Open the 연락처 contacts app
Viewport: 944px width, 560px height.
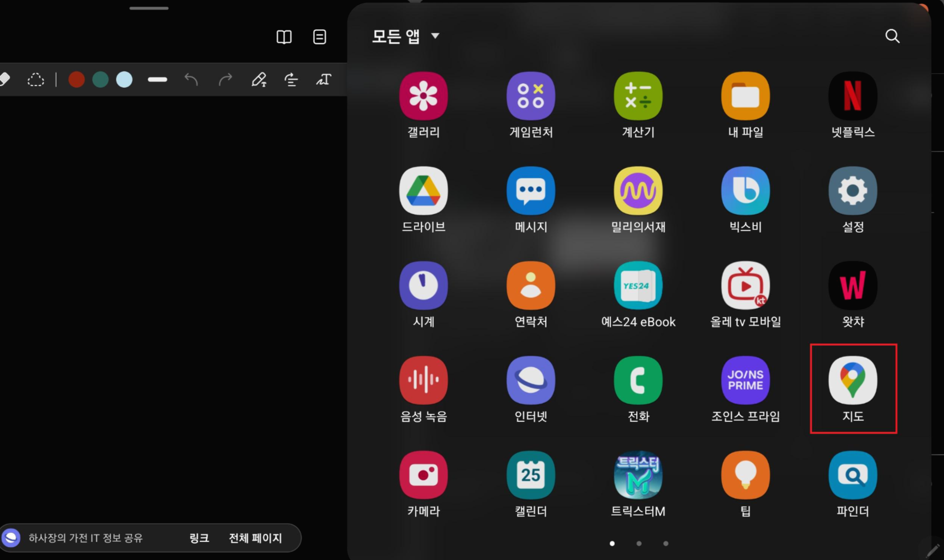click(x=531, y=286)
